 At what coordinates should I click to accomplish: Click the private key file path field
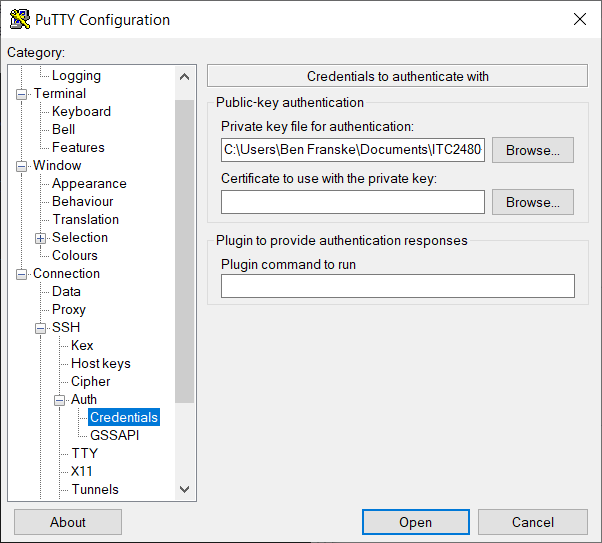pos(352,150)
